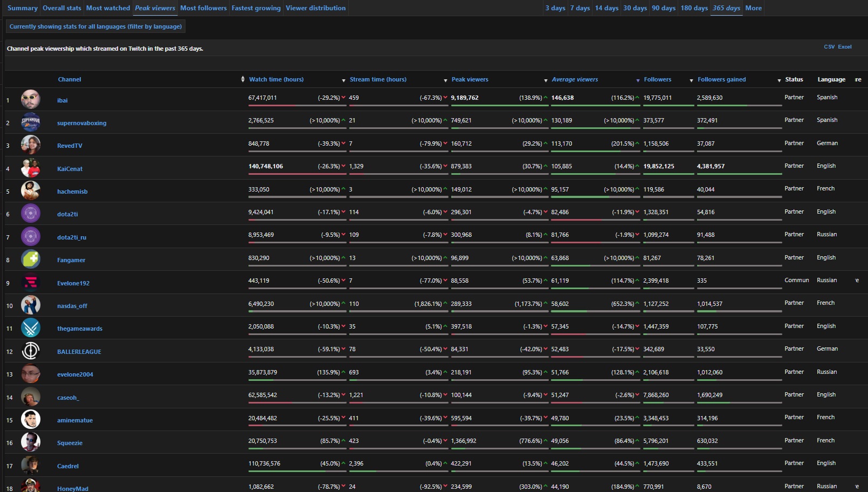The height and width of the screenshot is (492, 868).
Task: Select the 90 days time range
Action: (664, 8)
